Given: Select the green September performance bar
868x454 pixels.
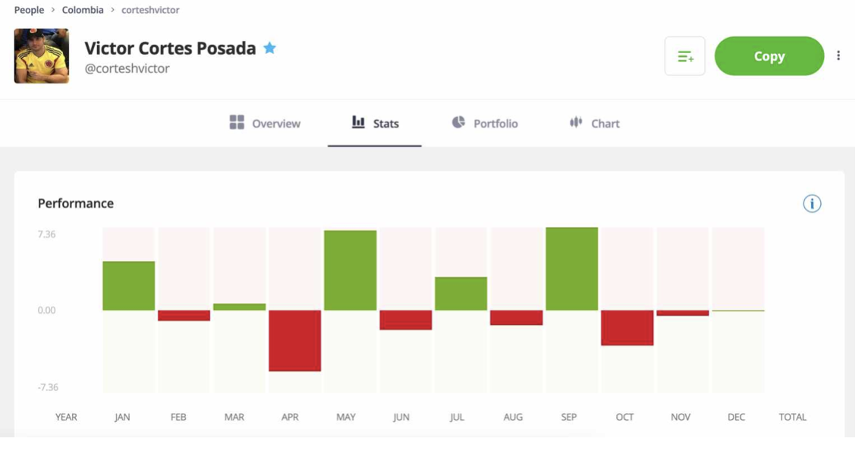Looking at the screenshot, I should tap(571, 269).
